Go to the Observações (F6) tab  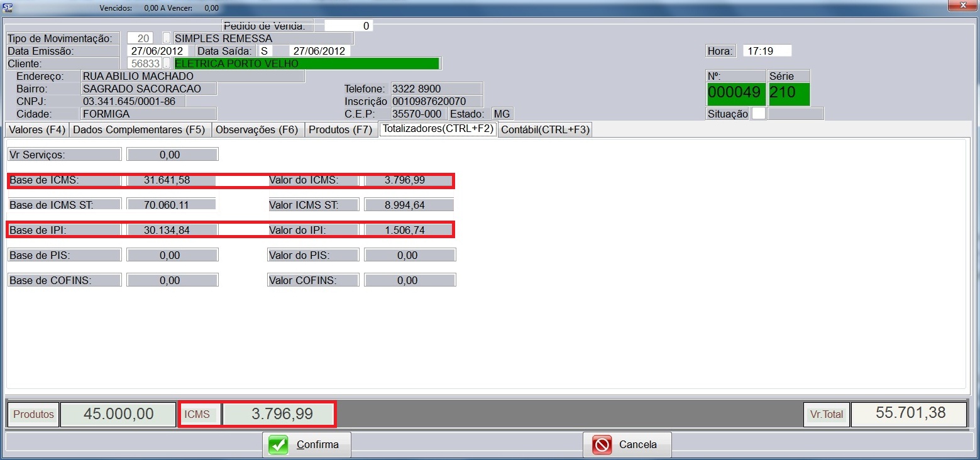[257, 130]
